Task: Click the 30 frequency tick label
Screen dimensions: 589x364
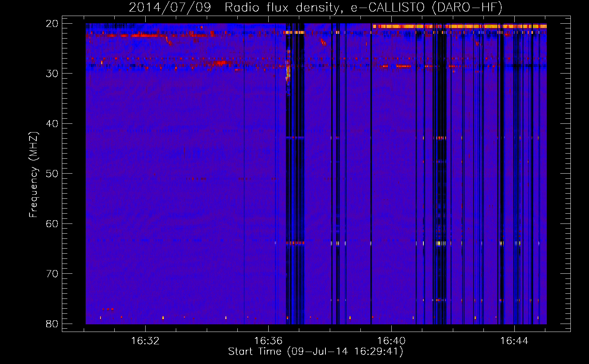Action: click(x=52, y=74)
